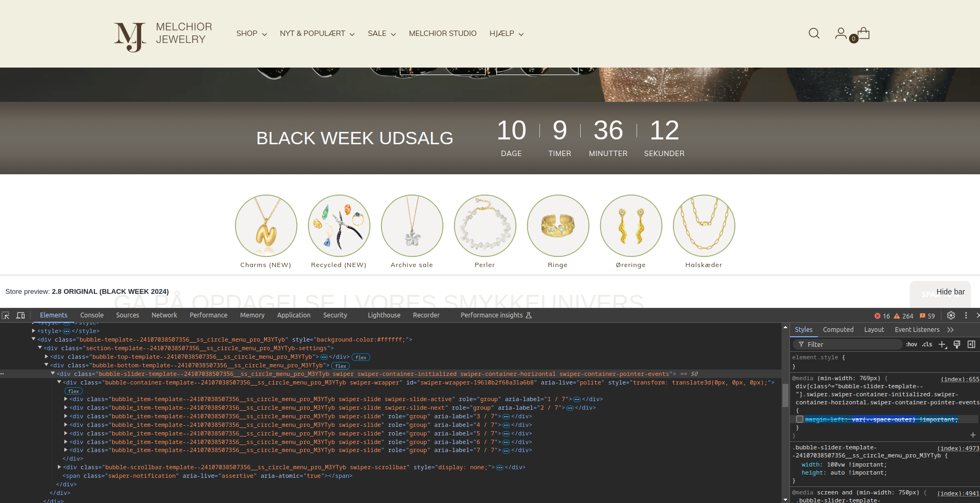This screenshot has width=980, height=503.
Task: Collapse the bubble-container-template swiper-wrapper node
Action: pyautogui.click(x=59, y=382)
